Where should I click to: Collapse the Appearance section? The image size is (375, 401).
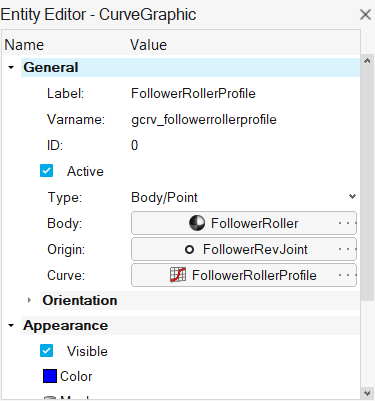click(x=11, y=325)
